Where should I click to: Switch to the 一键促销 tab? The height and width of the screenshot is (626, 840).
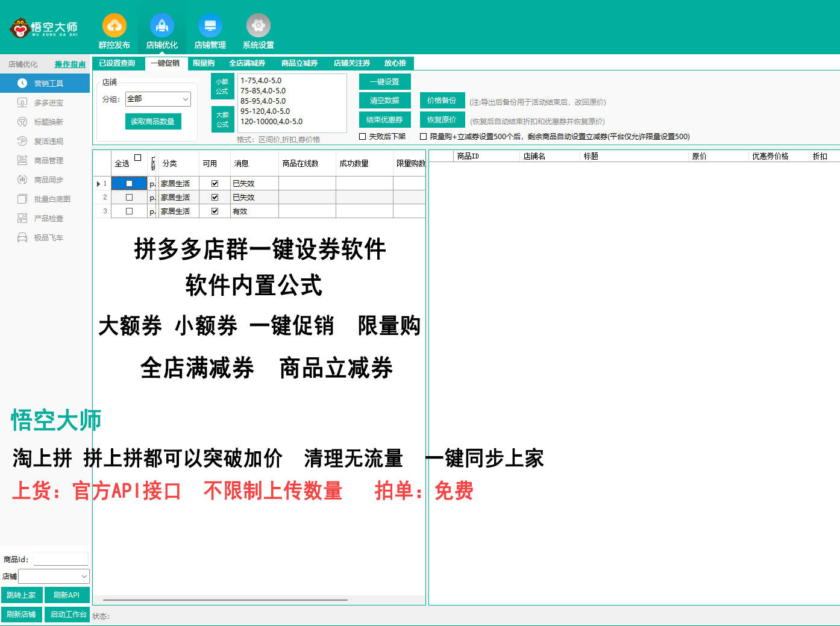point(165,63)
